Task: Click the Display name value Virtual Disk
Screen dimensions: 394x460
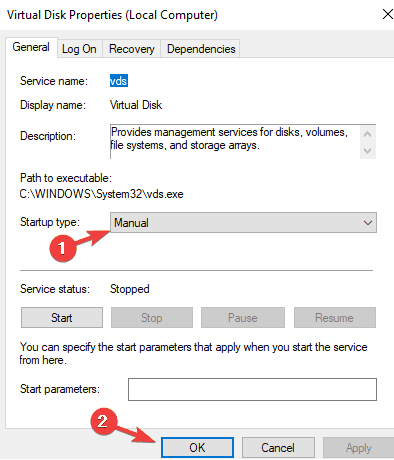Action: tap(136, 105)
